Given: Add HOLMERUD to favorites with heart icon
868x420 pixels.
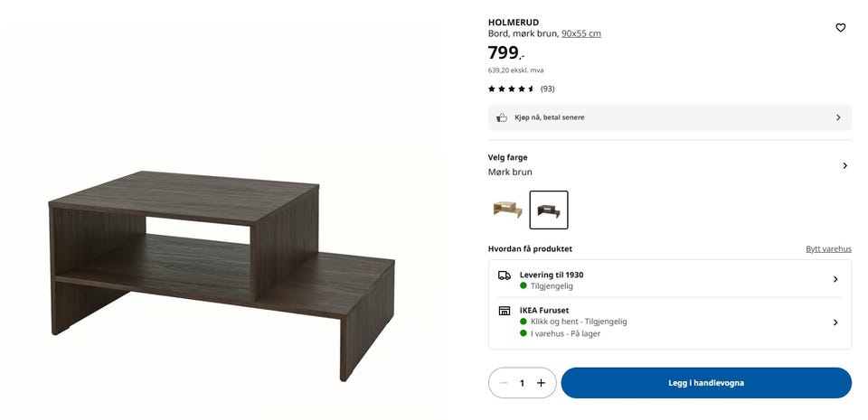Looking at the screenshot, I should pyautogui.click(x=840, y=28).
